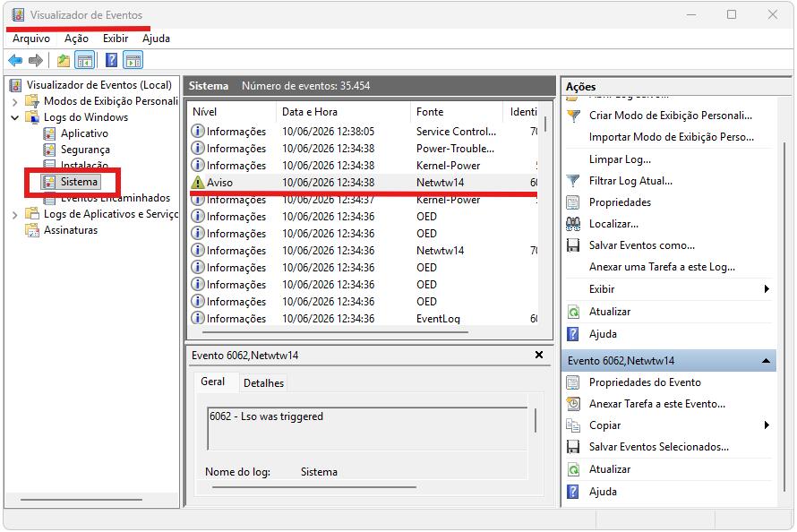Switch to the Detalhes tab

coord(263,383)
